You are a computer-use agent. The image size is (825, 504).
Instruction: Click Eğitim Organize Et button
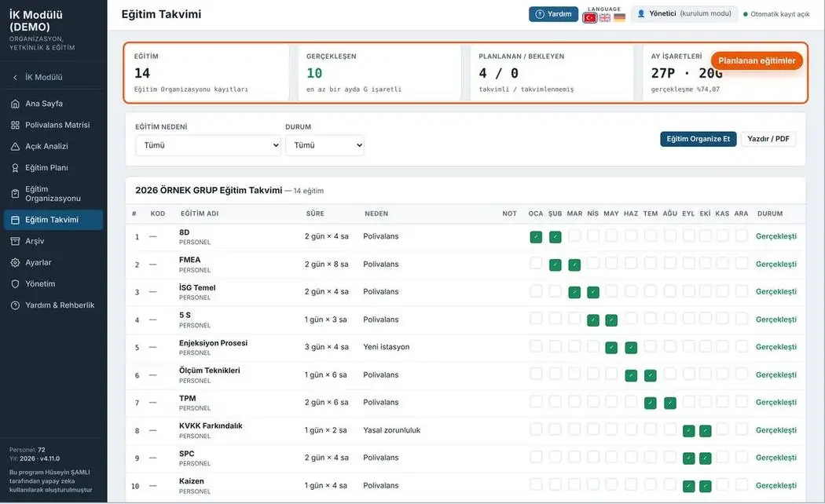pos(698,139)
